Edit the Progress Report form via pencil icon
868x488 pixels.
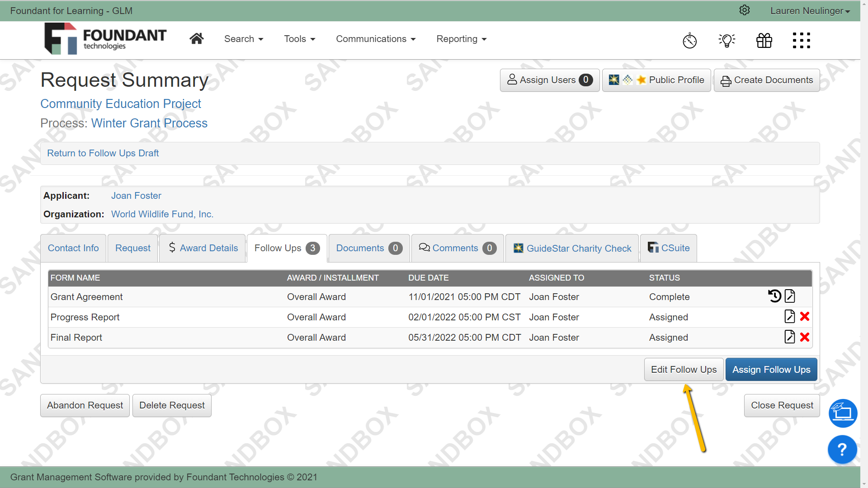tap(790, 317)
